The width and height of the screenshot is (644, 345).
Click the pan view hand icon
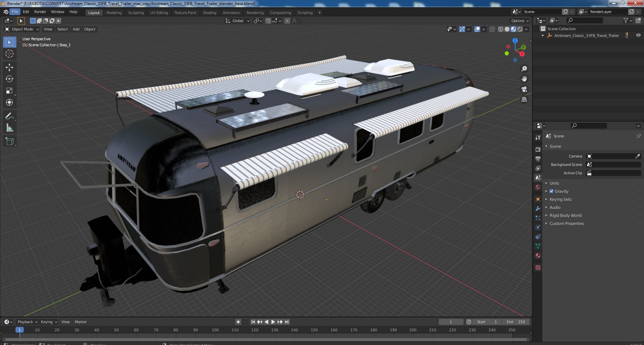pos(524,79)
